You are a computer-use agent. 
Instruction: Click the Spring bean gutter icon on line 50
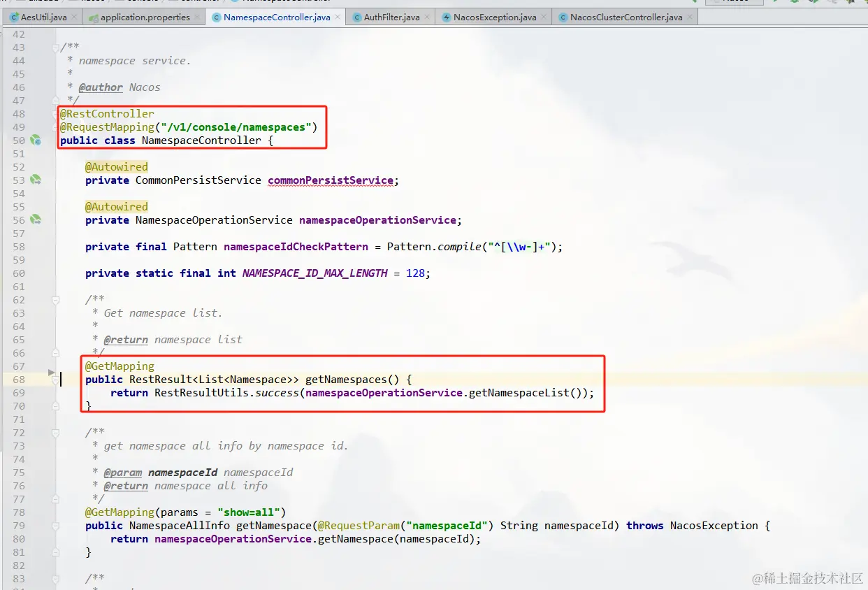(x=35, y=141)
